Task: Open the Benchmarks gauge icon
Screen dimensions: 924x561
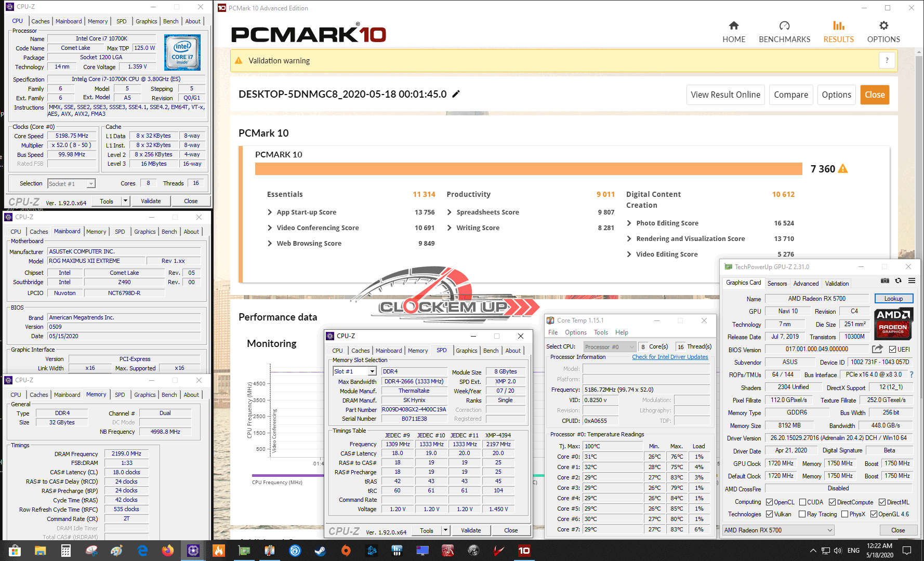Action: tap(784, 25)
